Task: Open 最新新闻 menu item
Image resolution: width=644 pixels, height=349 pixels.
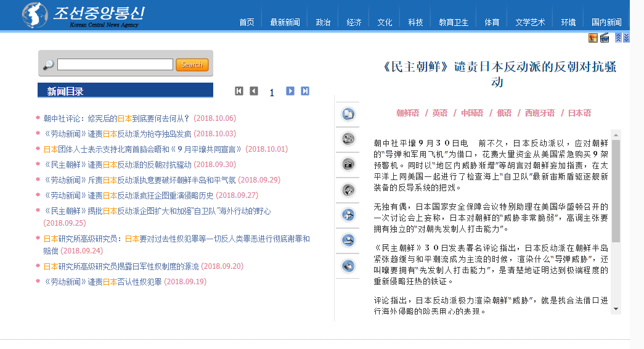Action: click(x=285, y=22)
